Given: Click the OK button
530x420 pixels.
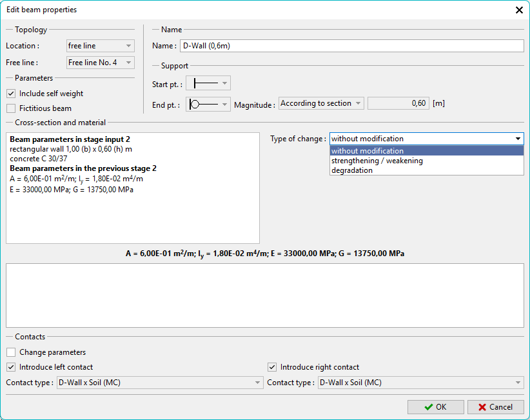Looking at the screenshot, I should pyautogui.click(x=435, y=407).
